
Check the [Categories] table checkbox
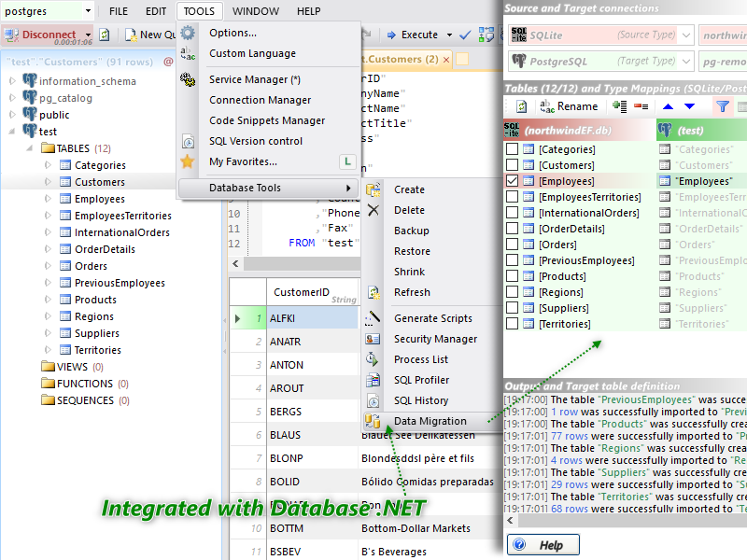coord(512,149)
